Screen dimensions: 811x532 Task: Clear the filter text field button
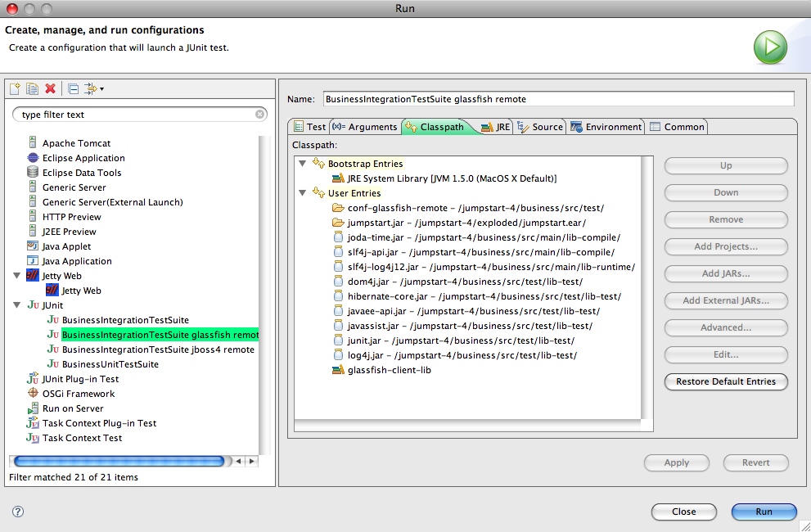click(x=259, y=115)
